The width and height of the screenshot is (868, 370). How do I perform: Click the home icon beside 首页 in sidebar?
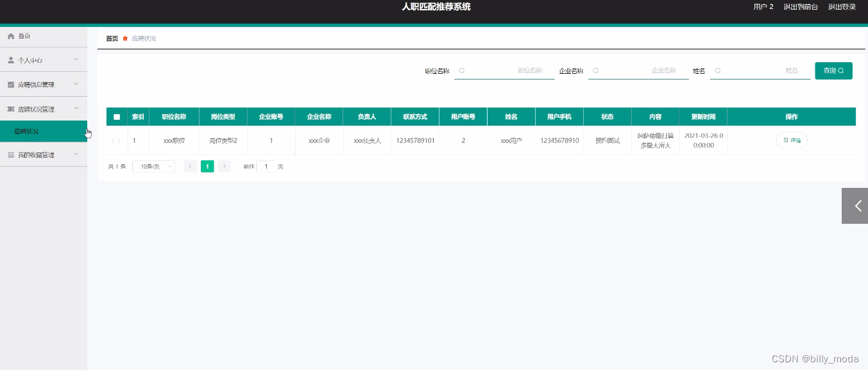pyautogui.click(x=10, y=37)
